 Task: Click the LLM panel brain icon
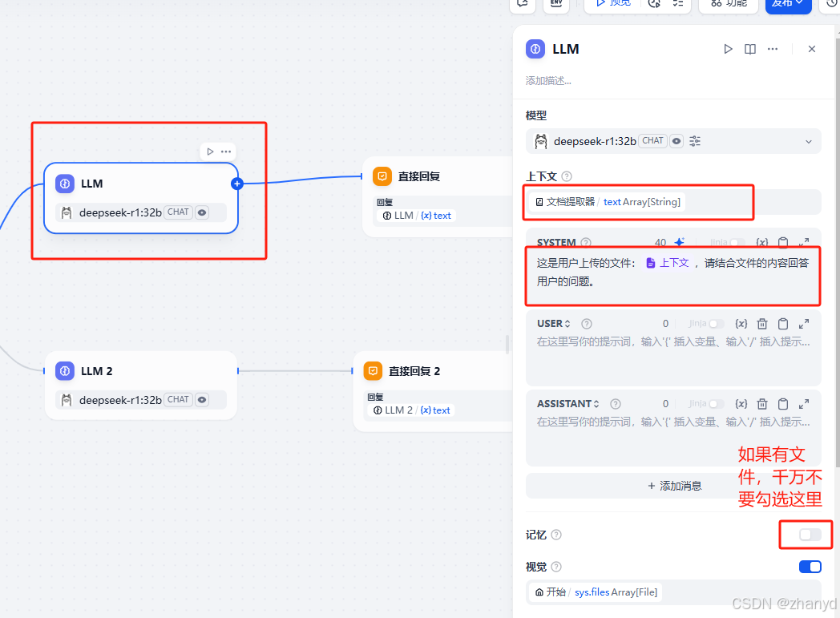tap(535, 49)
